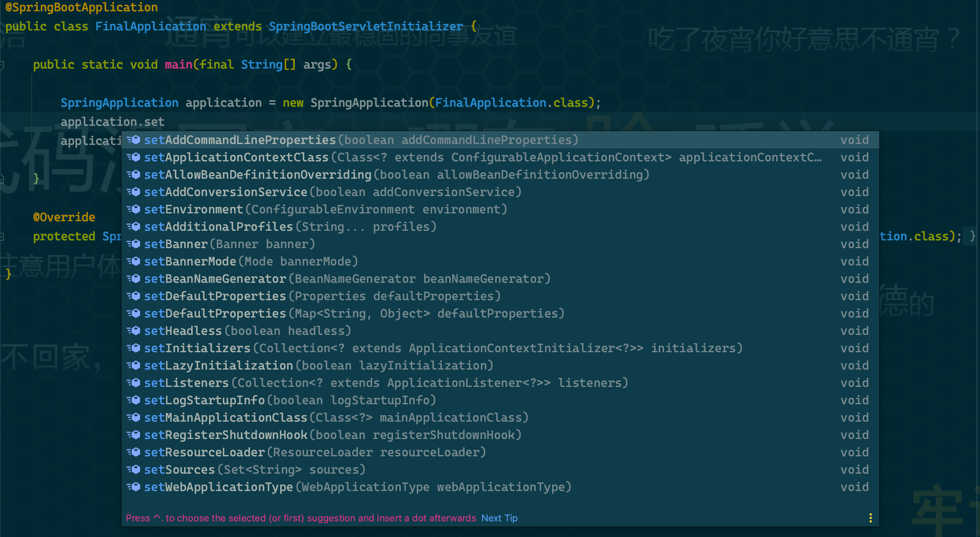Click method icon beside setRegisterShutdownHook
Image resolution: width=980 pixels, height=537 pixels.
[134, 435]
